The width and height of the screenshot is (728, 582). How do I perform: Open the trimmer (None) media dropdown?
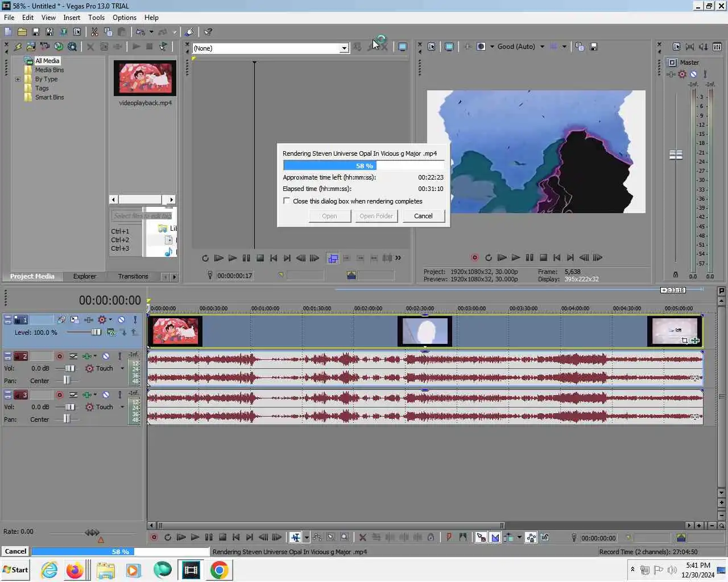coord(344,48)
